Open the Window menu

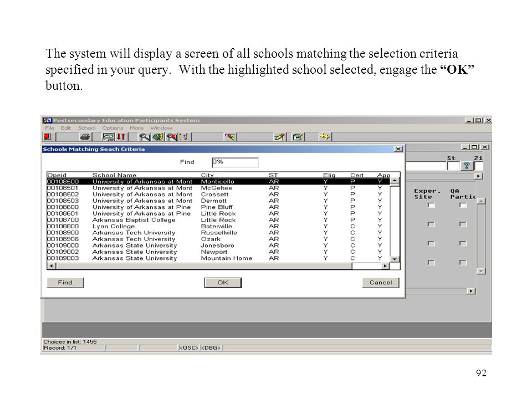pyautogui.click(x=161, y=128)
